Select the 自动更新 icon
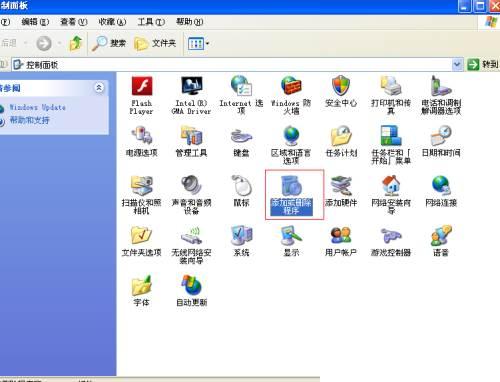The height and width of the screenshot is (382, 500). click(191, 285)
